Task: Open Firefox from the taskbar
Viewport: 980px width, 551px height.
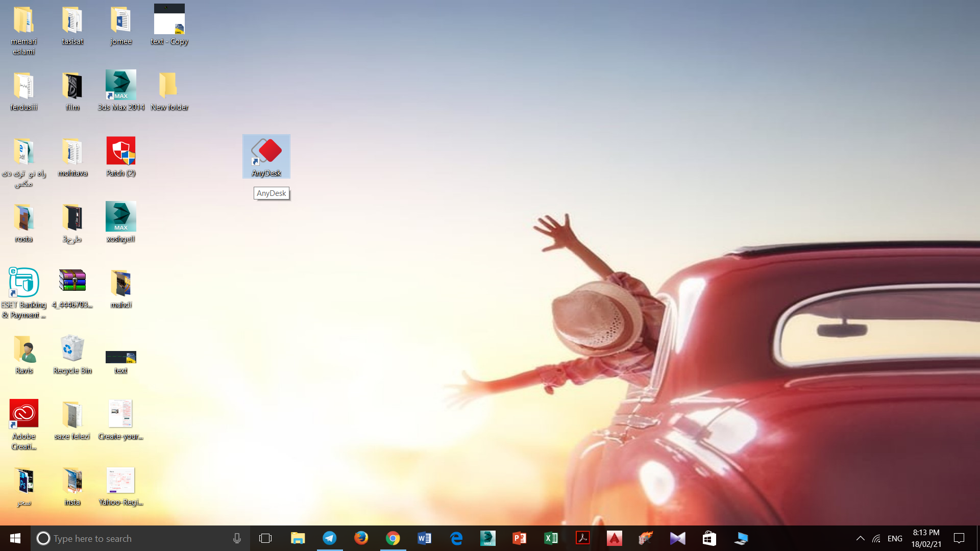Action: coord(361,538)
